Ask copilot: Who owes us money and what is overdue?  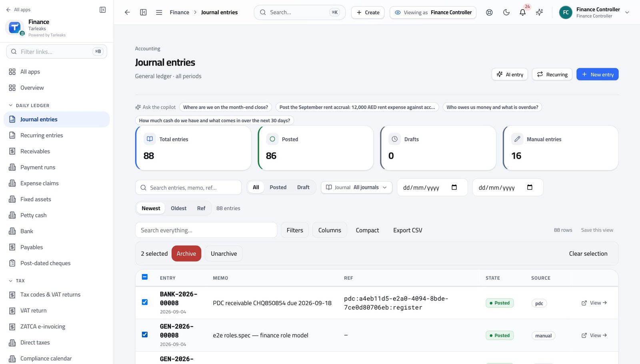pos(492,107)
